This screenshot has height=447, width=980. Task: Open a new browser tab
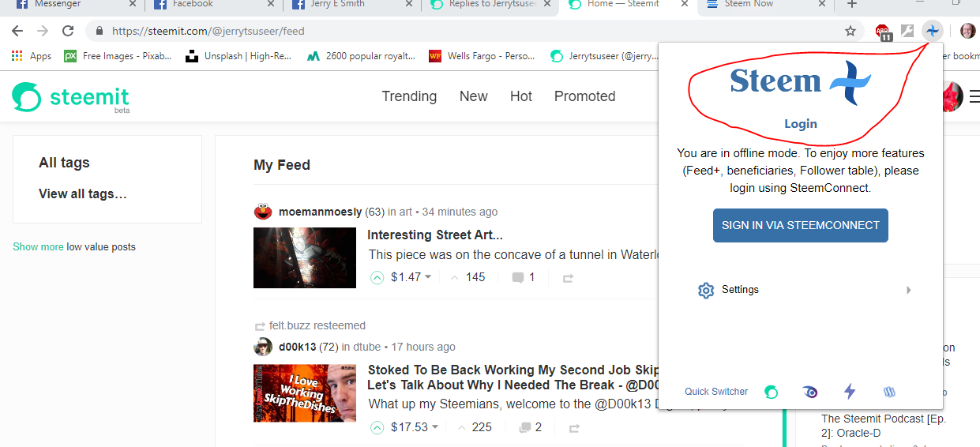851,5
